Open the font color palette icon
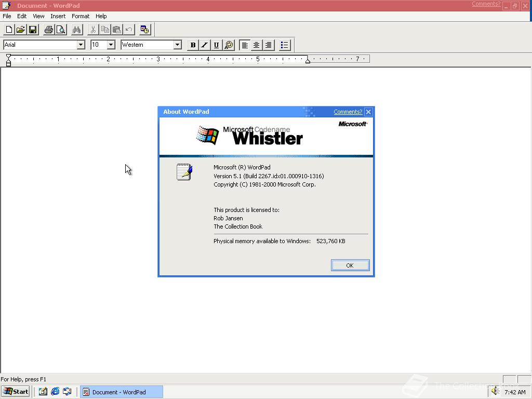This screenshot has width=532, height=399. [x=229, y=45]
